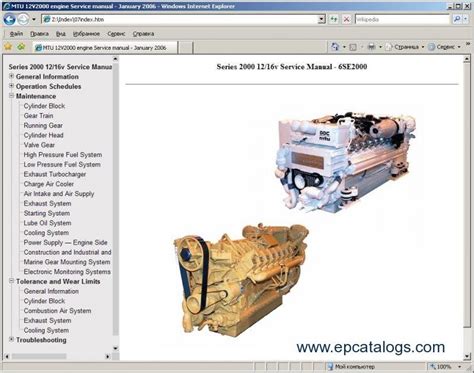The width and height of the screenshot is (474, 373).
Task: Open the Low Pressure Fuel System topic
Action: click(x=62, y=164)
